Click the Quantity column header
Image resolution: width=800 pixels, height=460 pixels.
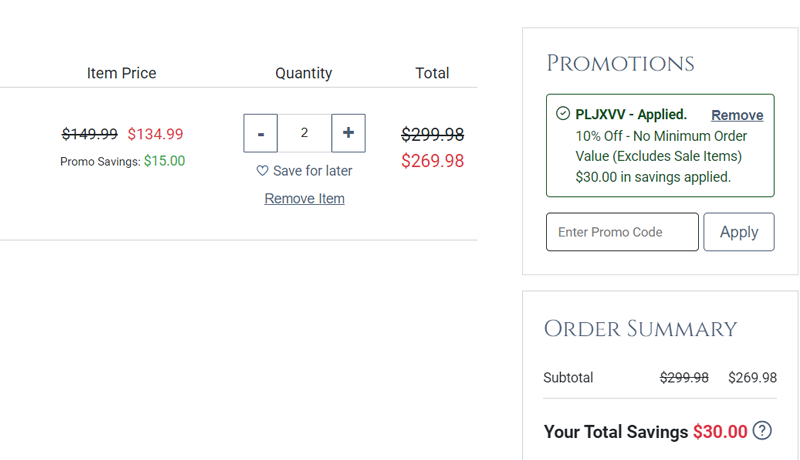pos(304,73)
